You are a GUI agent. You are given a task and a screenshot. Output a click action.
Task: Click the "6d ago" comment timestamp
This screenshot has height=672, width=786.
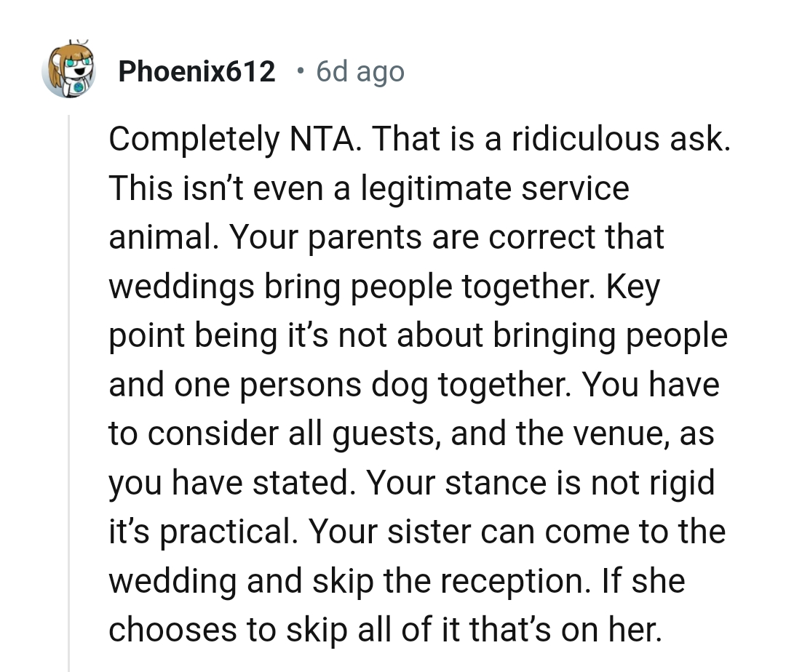click(x=360, y=72)
